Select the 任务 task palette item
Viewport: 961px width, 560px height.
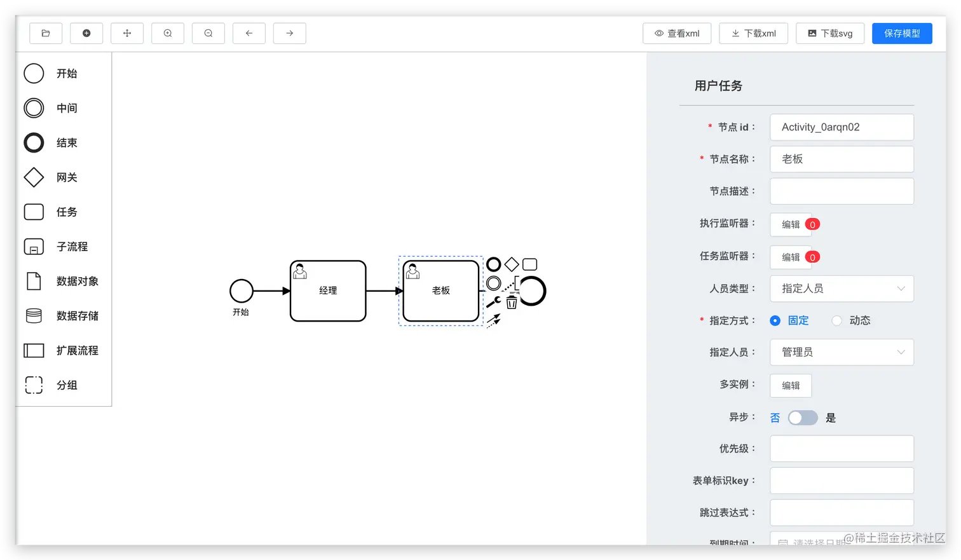pyautogui.click(x=51, y=212)
